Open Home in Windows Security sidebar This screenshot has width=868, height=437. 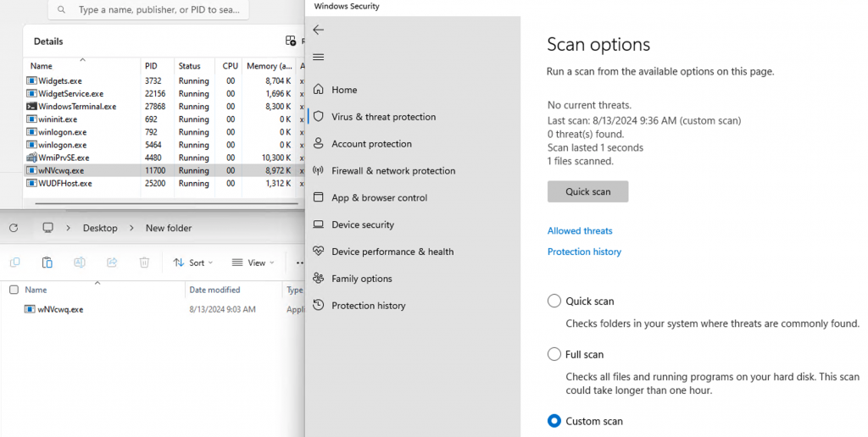click(x=344, y=90)
